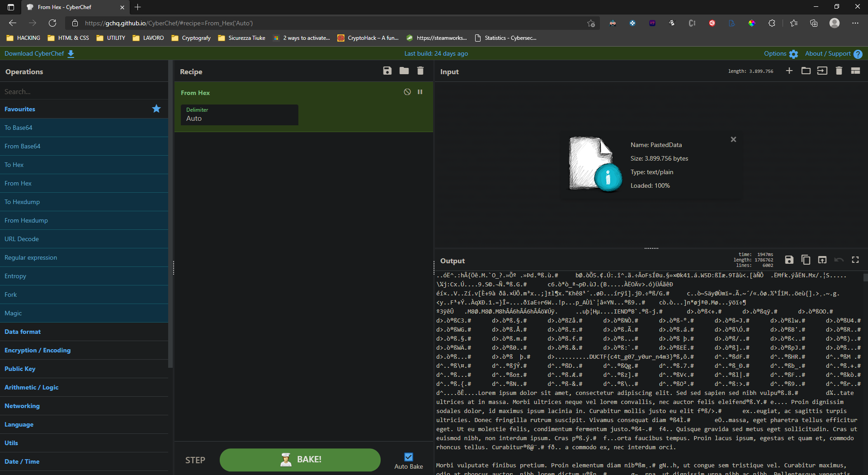Screen dimensions: 868x475
Task: Copy the raw output to clipboard
Action: pyautogui.click(x=806, y=260)
